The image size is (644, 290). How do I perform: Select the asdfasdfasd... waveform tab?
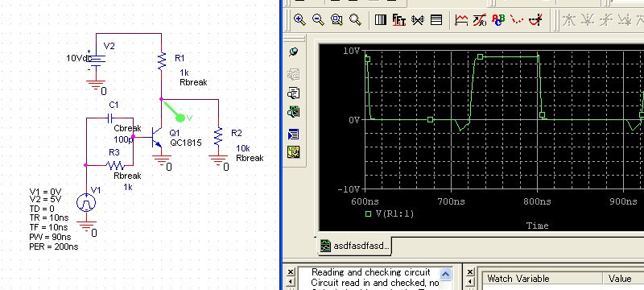tap(355, 246)
